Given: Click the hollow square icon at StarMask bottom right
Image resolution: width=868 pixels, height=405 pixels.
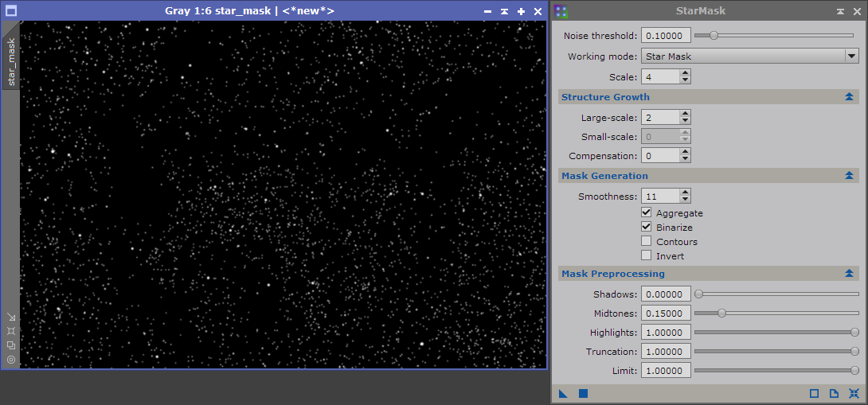Looking at the screenshot, I should [814, 394].
